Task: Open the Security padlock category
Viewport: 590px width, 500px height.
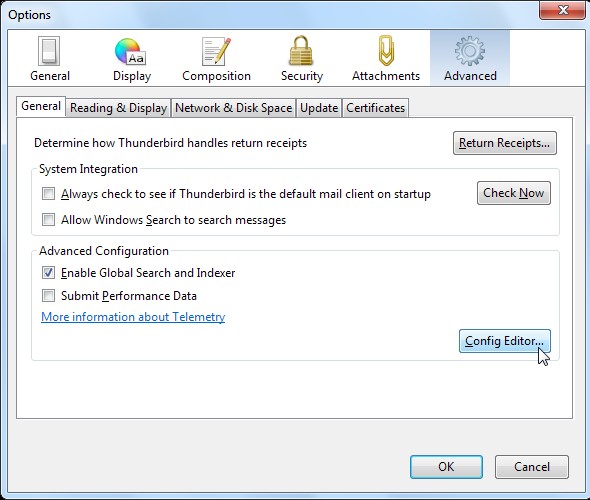Action: pyautogui.click(x=302, y=59)
